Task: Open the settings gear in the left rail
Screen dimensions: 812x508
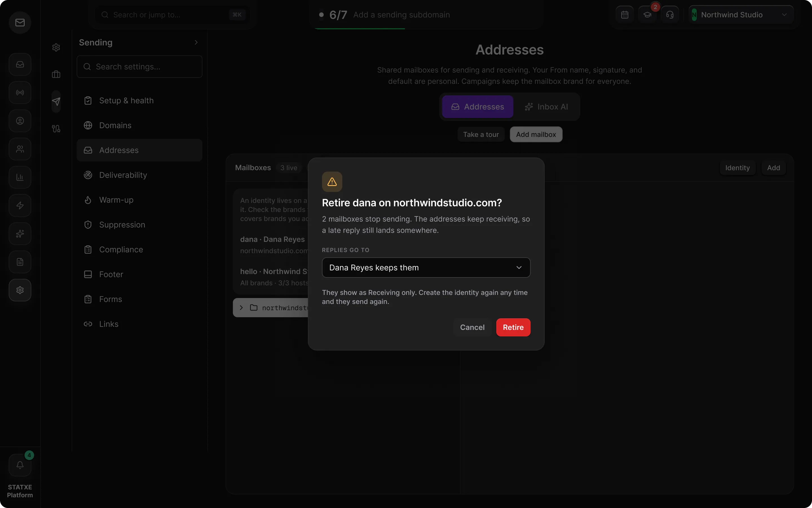Action: click(20, 290)
